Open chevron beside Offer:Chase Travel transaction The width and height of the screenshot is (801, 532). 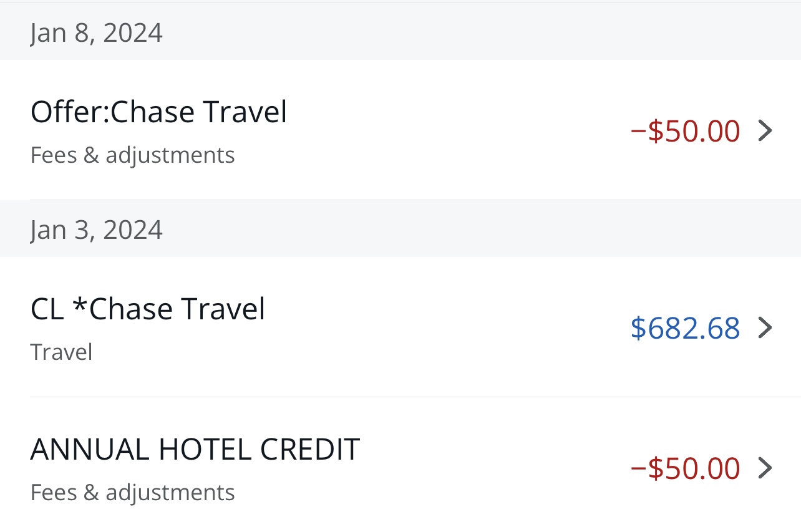point(765,131)
